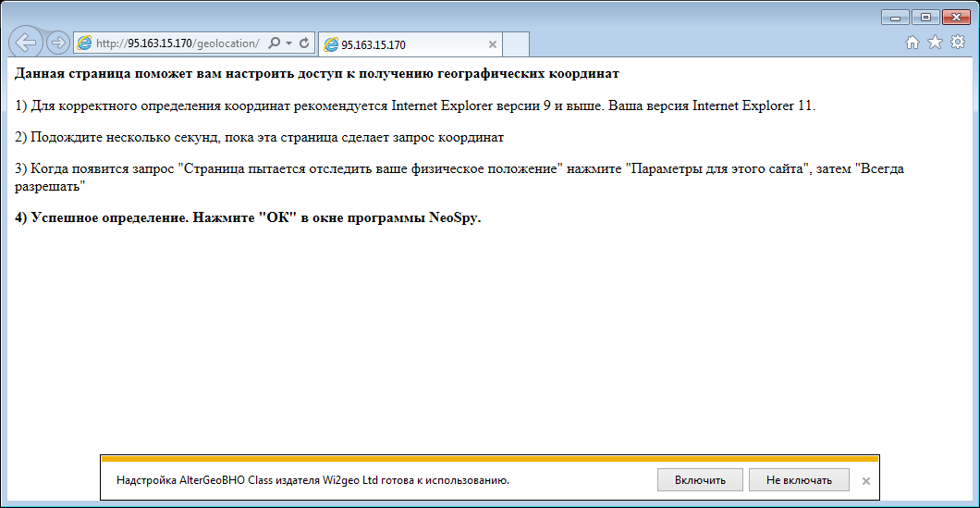Viewport: 980px width, 508px height.
Task: Click the step 1 text about Internet Explorer версии 9
Action: point(415,105)
